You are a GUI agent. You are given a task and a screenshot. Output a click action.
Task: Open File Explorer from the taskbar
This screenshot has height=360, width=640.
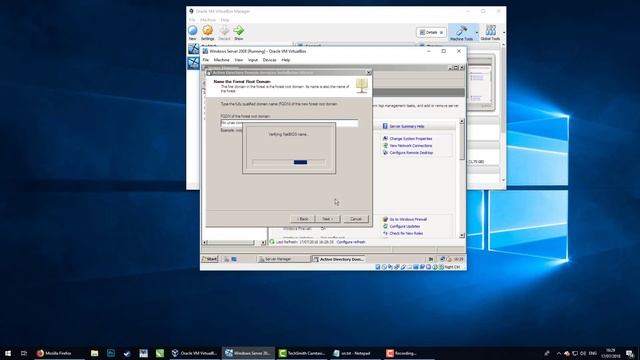point(94,353)
